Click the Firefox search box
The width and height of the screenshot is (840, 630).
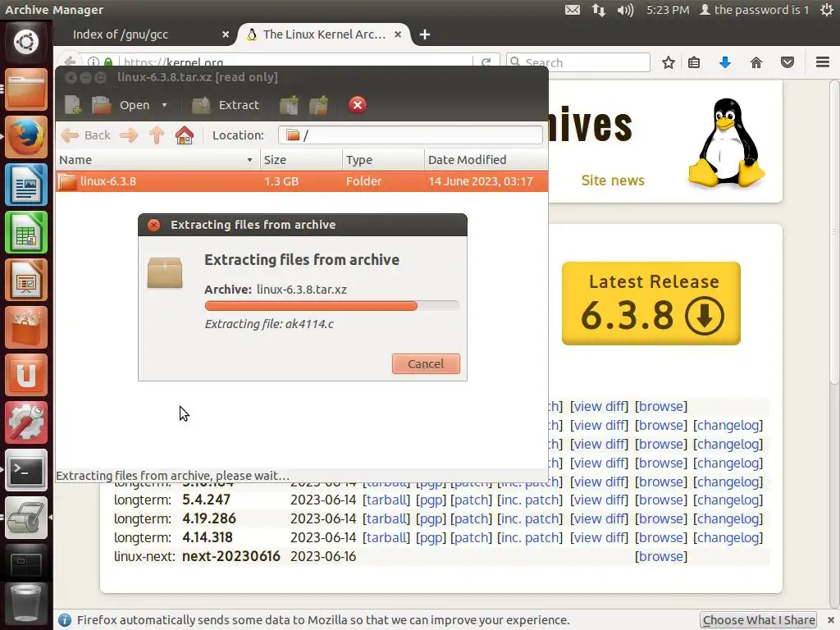tap(578, 62)
